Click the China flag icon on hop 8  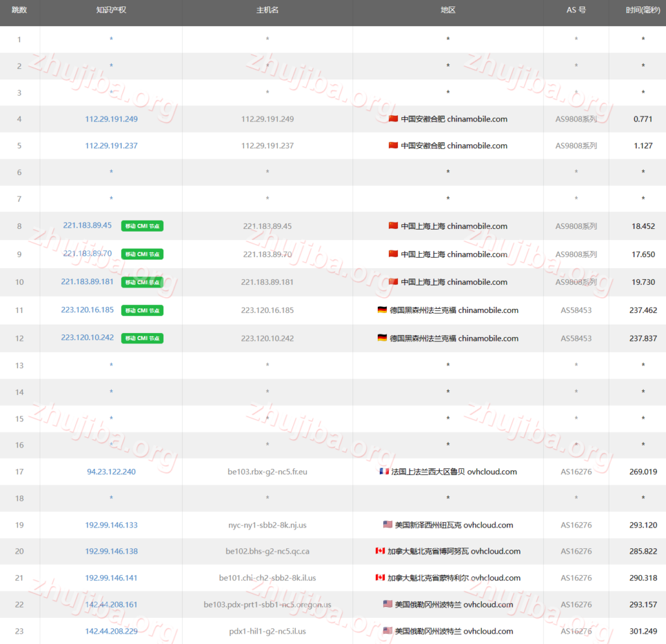(x=393, y=226)
